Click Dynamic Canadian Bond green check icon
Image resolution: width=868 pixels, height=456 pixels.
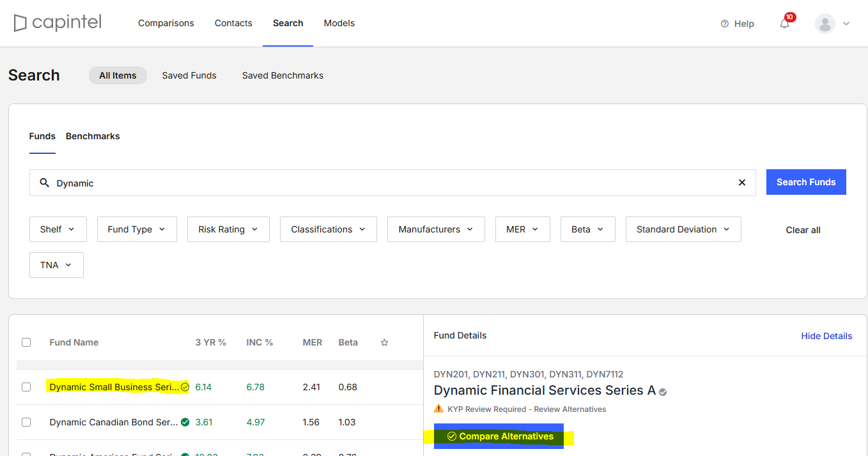(185, 422)
